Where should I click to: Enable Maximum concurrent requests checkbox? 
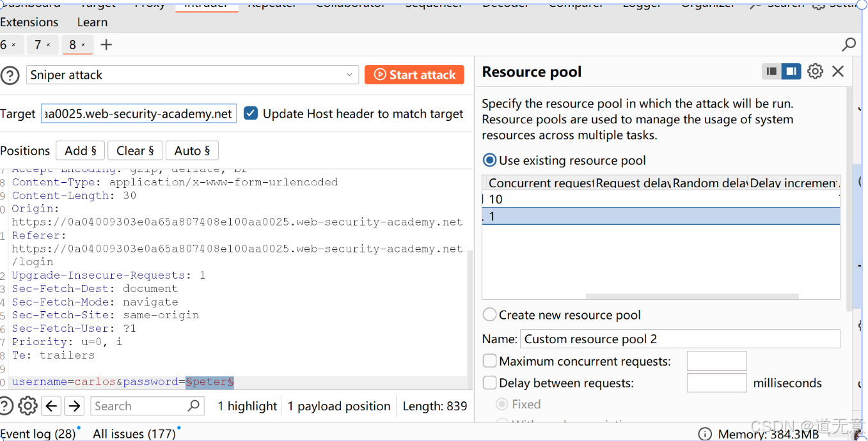(x=489, y=361)
